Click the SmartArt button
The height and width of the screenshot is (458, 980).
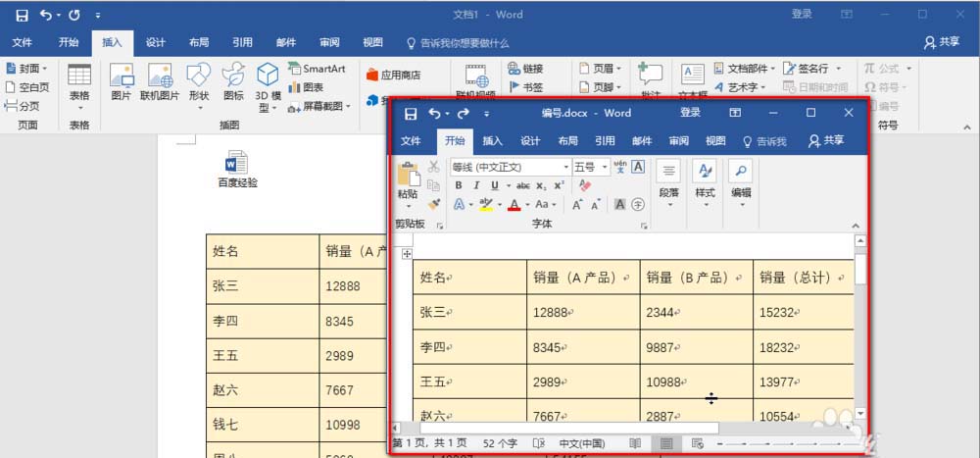click(317, 69)
